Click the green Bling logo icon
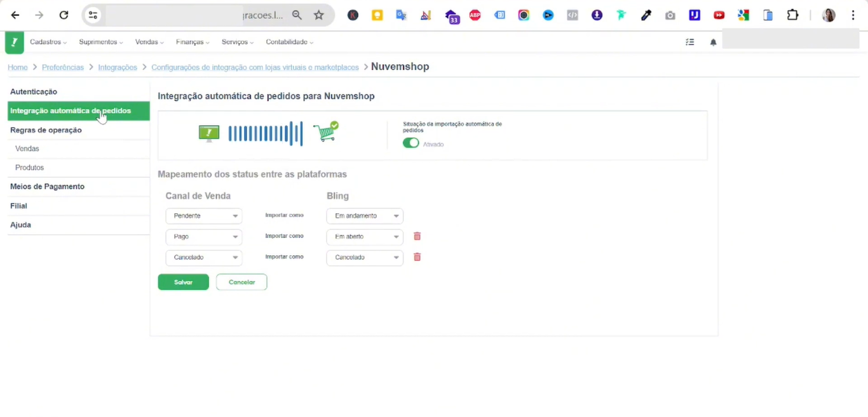 [15, 43]
